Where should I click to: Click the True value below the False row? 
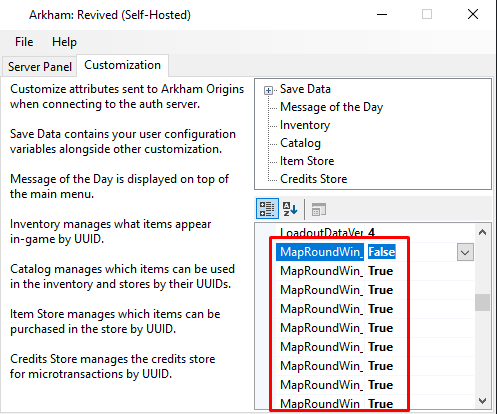[381, 271]
